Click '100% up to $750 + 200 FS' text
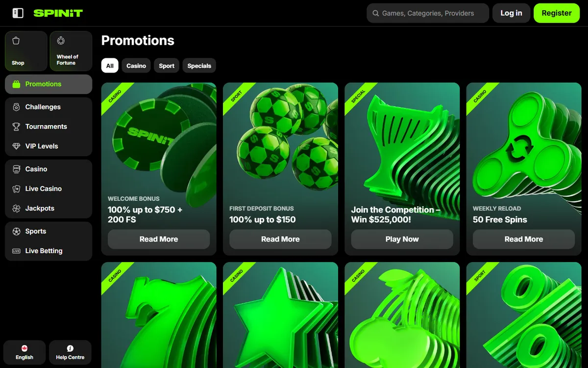 [145, 214]
